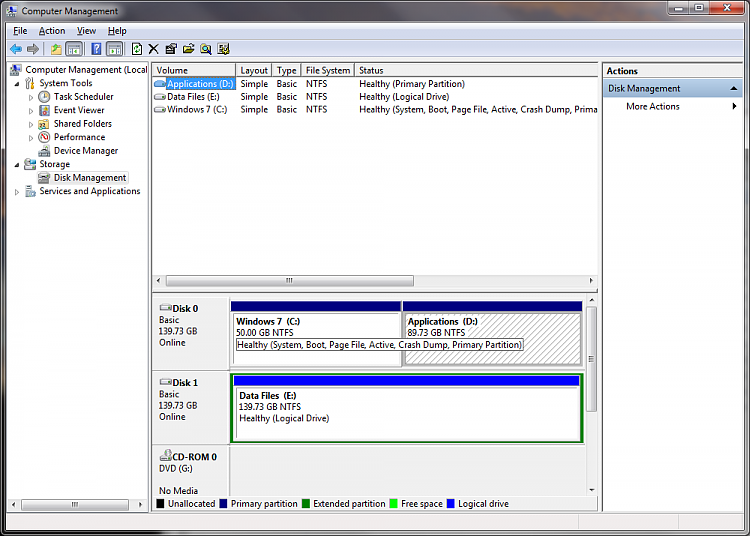
Task: Click the open folder toolbar icon
Action: click(188, 49)
